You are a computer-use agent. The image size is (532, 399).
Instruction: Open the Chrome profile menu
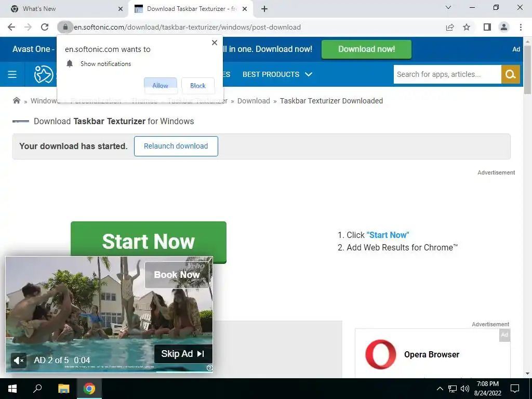[x=504, y=27]
